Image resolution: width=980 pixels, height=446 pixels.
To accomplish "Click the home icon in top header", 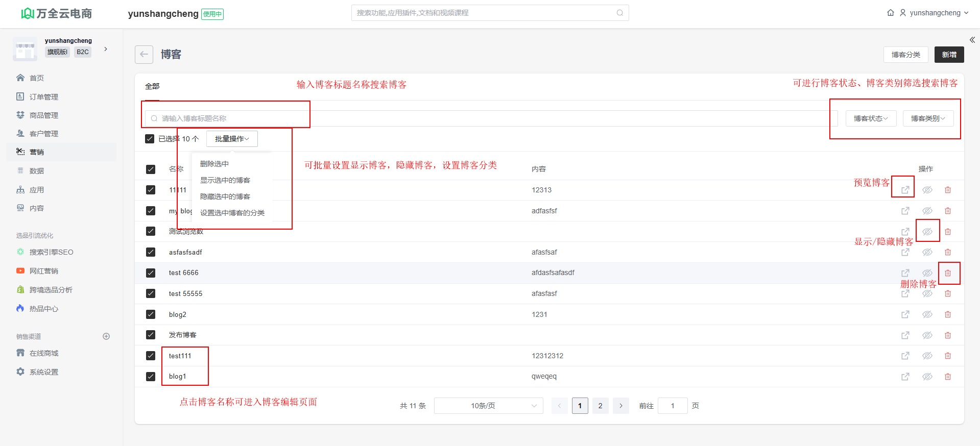I will (x=891, y=13).
